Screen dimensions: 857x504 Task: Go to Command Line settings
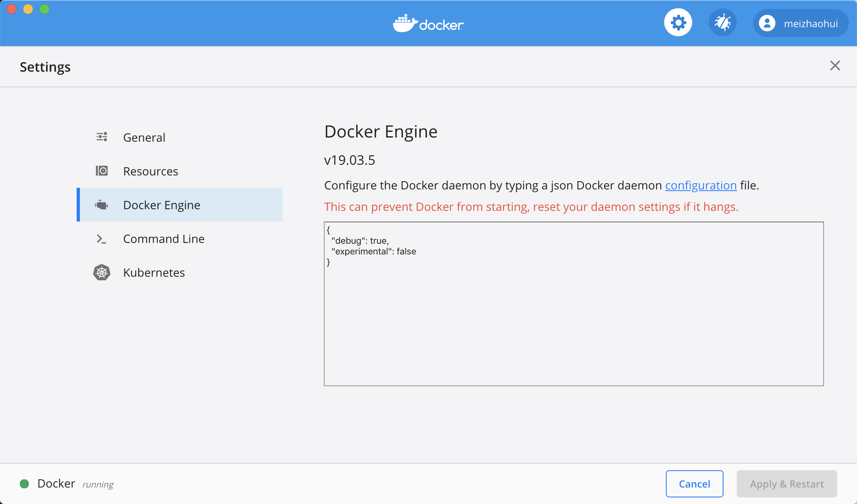pyautogui.click(x=180, y=238)
